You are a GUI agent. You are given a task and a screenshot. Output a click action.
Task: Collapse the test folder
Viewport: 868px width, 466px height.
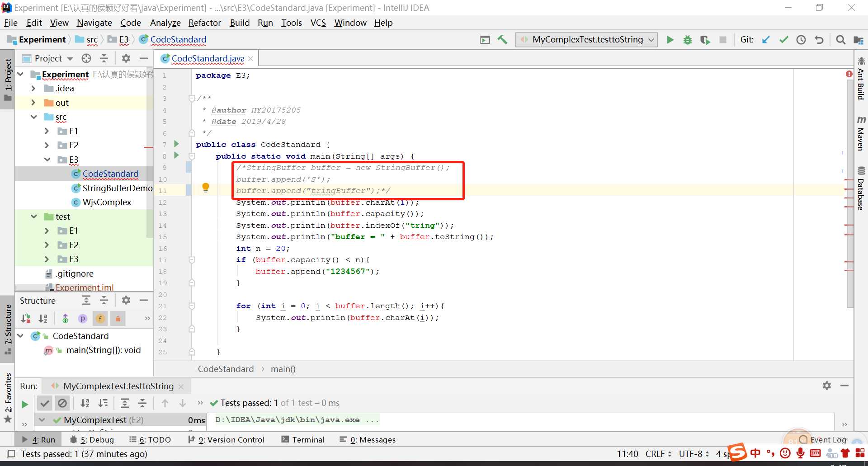[33, 217]
